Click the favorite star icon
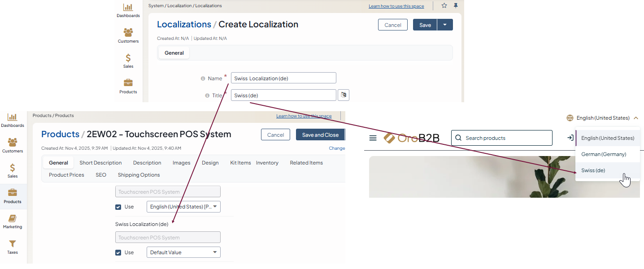 tap(444, 6)
